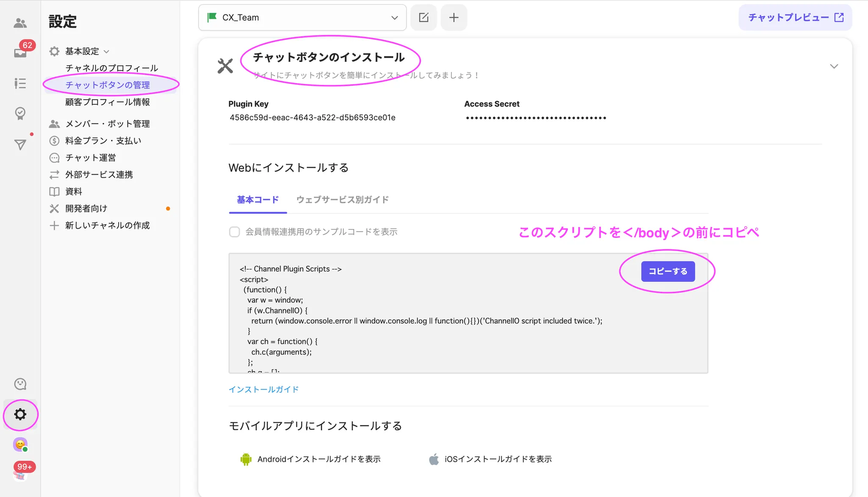The height and width of the screenshot is (497, 868).
Task: Open the CX_Team channel dropdown
Action: pyautogui.click(x=302, y=17)
